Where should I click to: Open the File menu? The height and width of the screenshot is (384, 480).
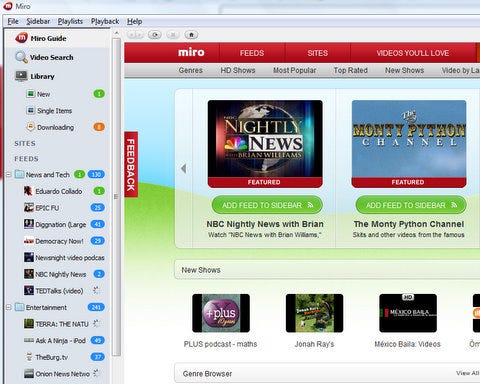pyautogui.click(x=13, y=21)
